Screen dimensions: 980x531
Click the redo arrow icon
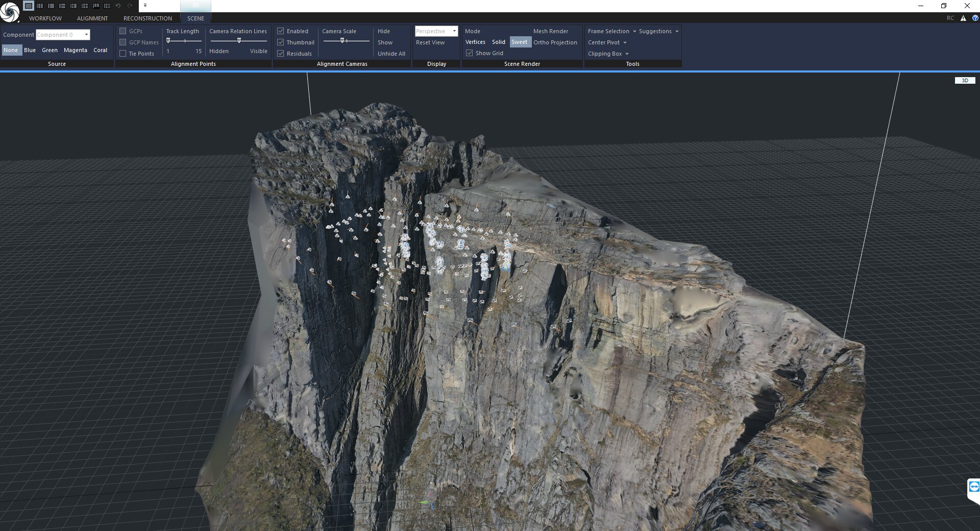(x=130, y=6)
